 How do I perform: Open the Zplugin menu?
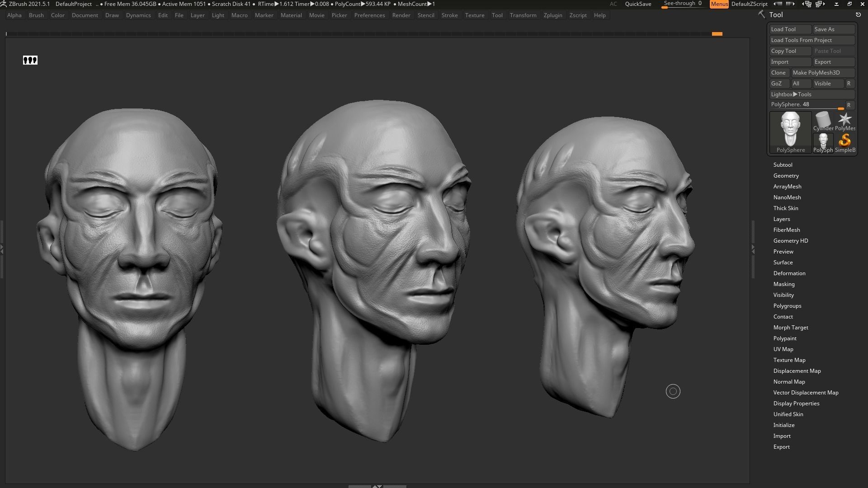click(553, 15)
